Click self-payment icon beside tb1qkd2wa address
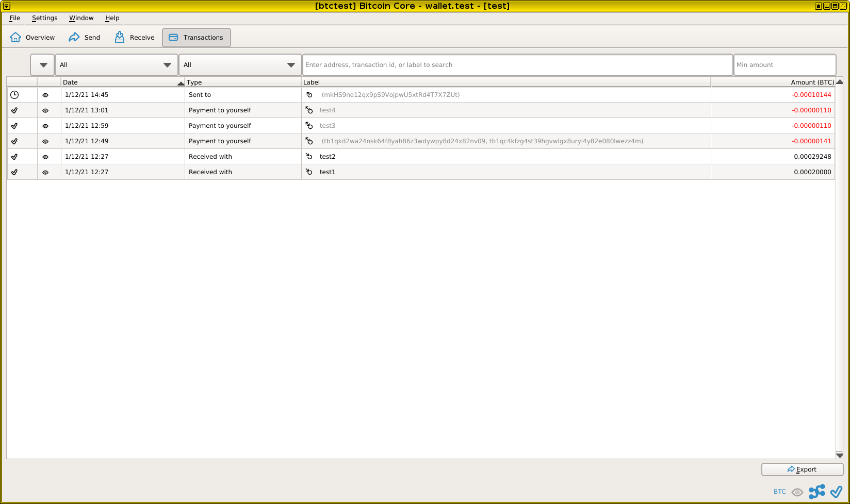The width and height of the screenshot is (850, 504). coord(309,141)
